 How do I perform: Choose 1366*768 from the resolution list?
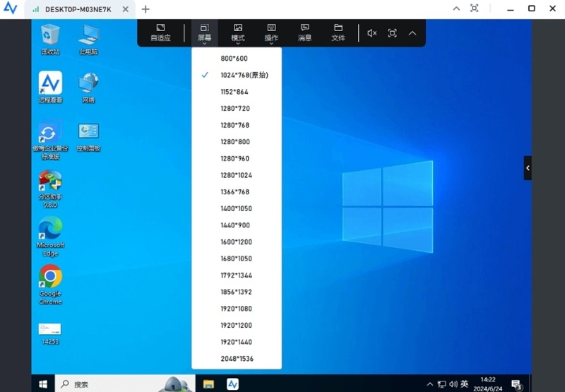pyautogui.click(x=236, y=192)
